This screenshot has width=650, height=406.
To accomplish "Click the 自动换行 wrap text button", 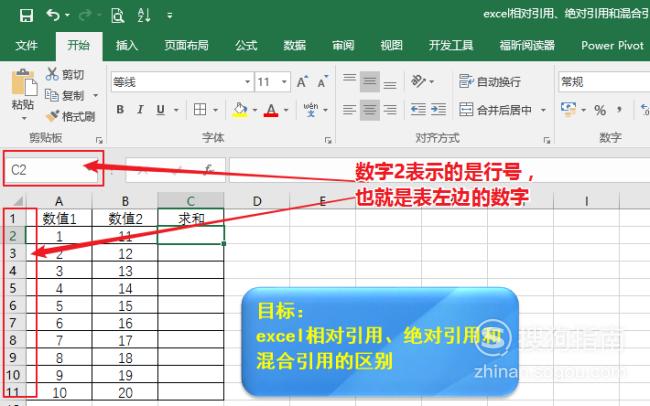I will tap(490, 81).
